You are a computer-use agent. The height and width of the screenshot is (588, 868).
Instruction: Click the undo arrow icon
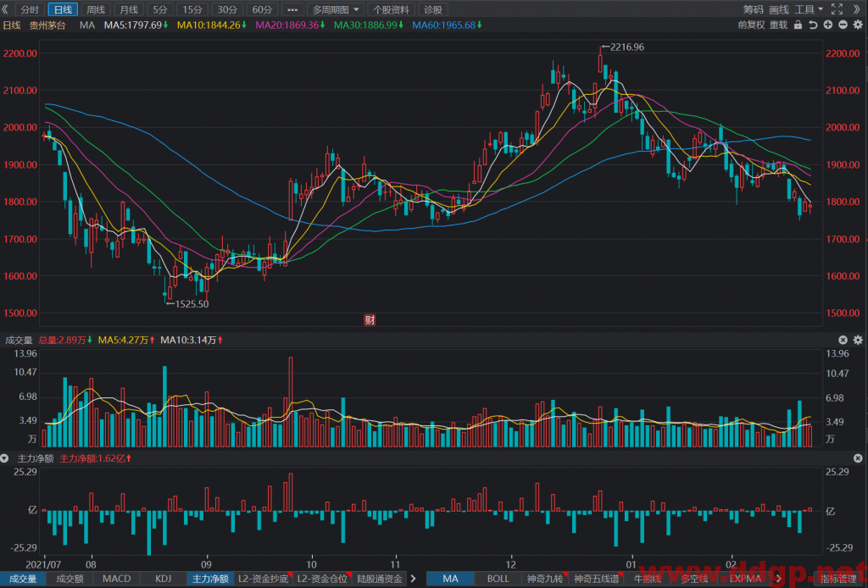click(813, 25)
